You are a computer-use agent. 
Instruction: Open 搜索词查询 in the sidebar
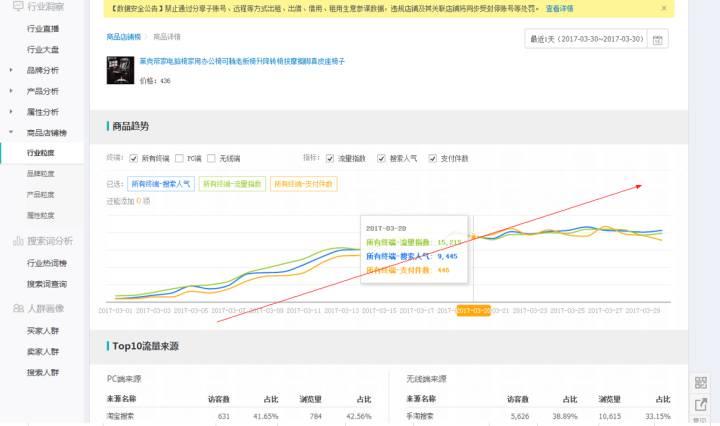pos(47,284)
